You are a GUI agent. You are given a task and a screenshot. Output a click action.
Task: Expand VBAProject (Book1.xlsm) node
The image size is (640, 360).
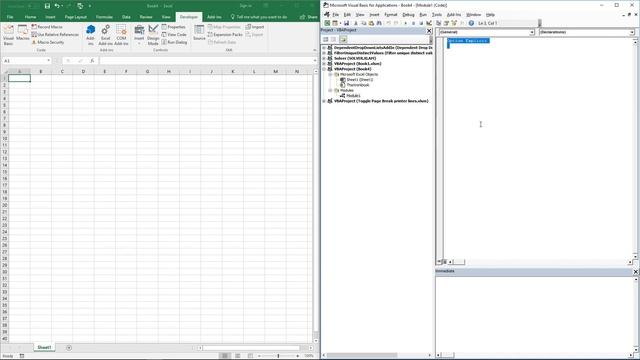[324, 64]
